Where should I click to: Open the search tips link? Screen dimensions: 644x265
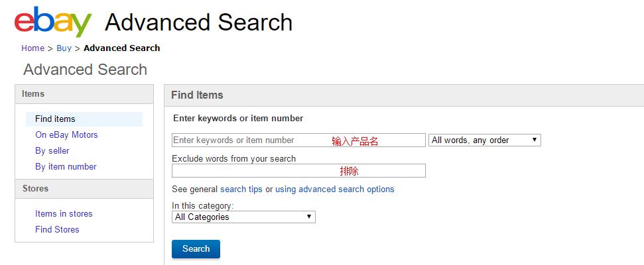click(241, 189)
